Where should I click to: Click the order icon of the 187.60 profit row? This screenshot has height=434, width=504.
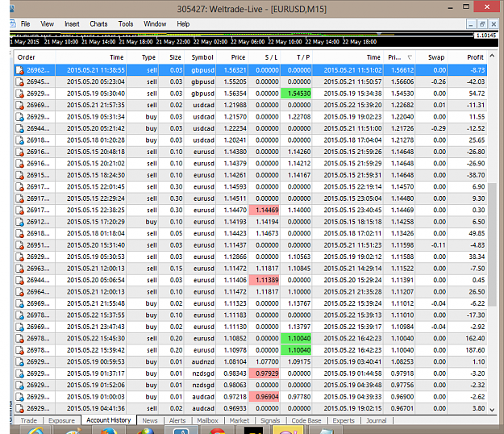coord(20,350)
